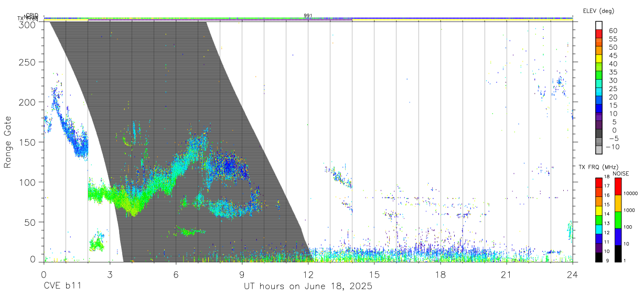Click the x-axis hour label 21
Screen dimensions: 644x297
click(506, 274)
